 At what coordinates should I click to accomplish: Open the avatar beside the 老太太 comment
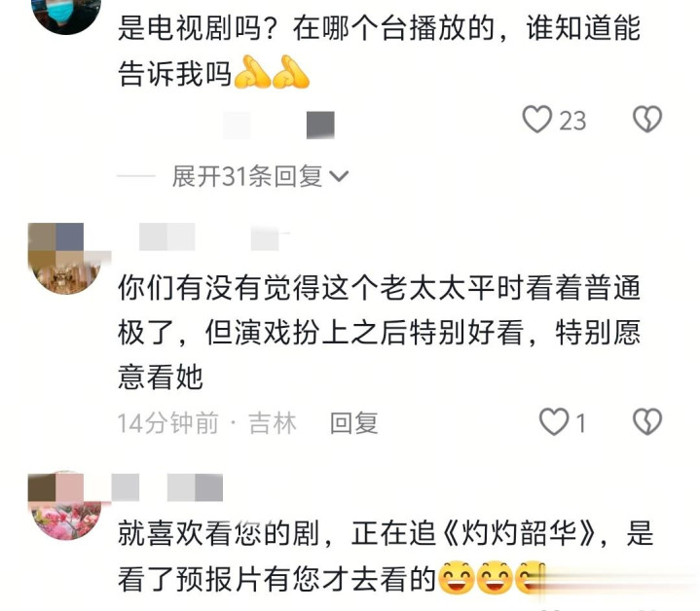point(66,259)
